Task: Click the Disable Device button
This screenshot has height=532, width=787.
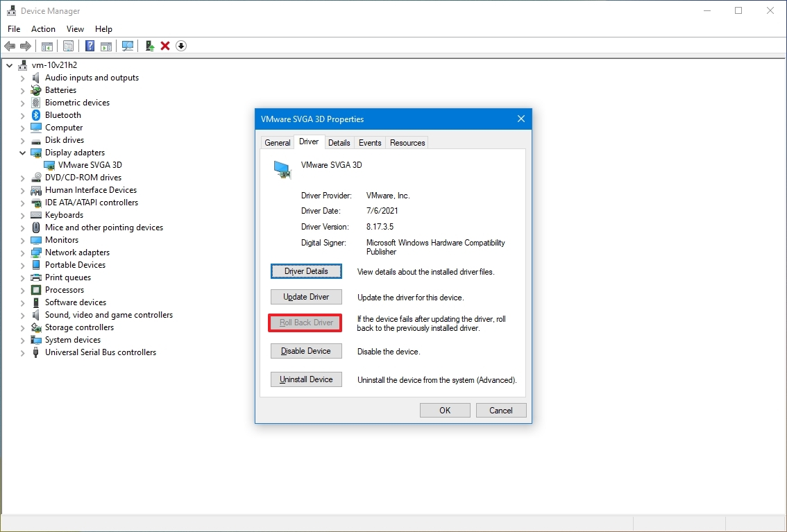Action: 306,351
